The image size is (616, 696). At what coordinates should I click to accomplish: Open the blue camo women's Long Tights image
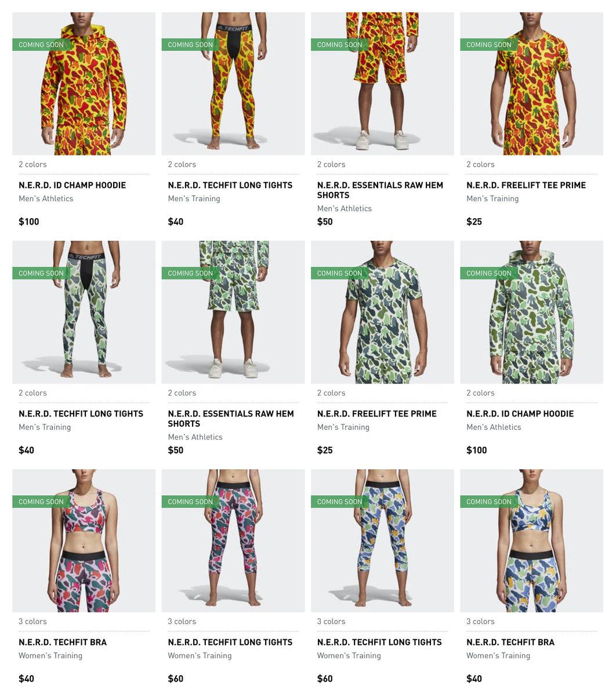tap(382, 541)
